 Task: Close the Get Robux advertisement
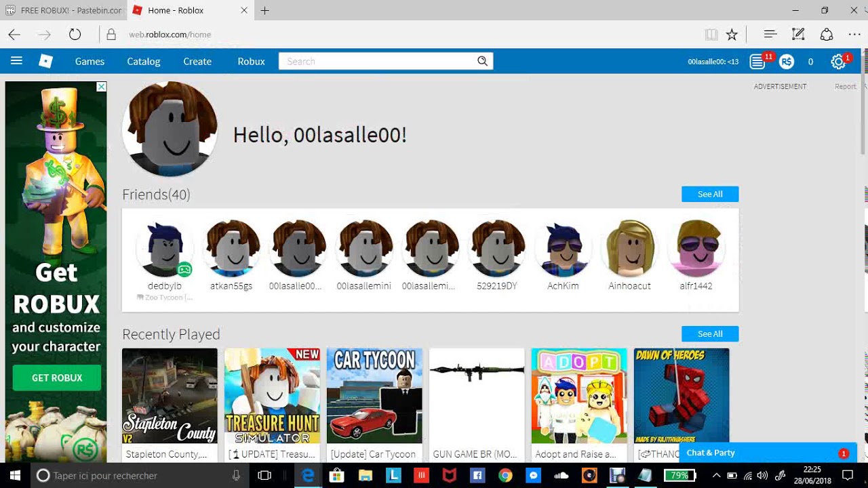(101, 87)
